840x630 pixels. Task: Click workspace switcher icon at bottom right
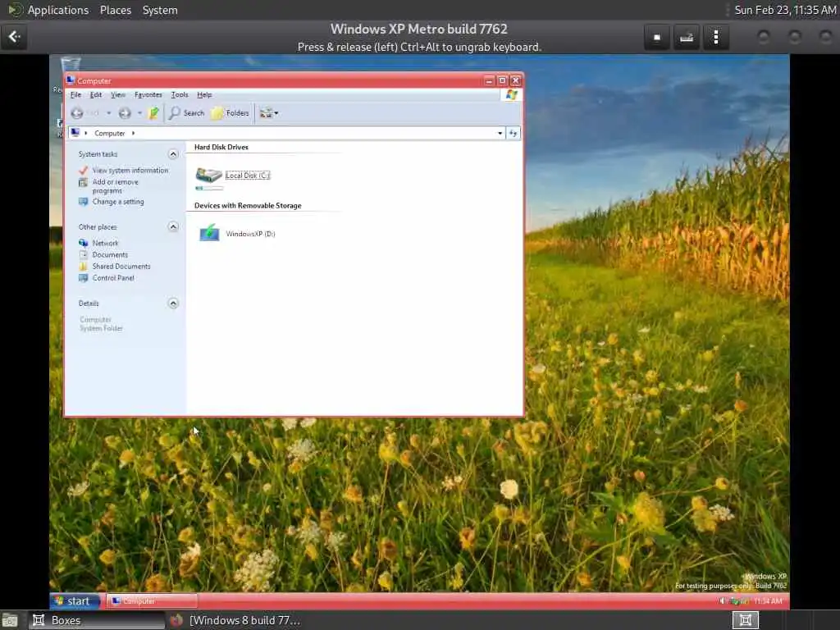pyautogui.click(x=745, y=620)
